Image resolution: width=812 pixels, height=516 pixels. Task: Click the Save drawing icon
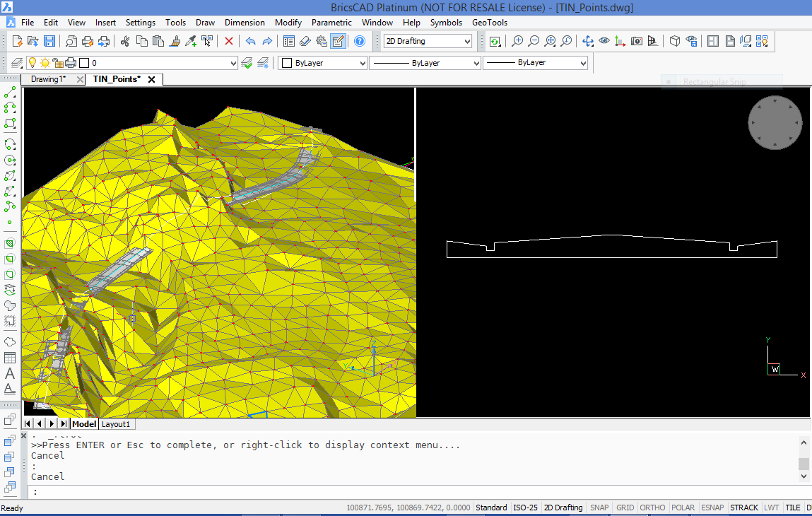(x=49, y=41)
